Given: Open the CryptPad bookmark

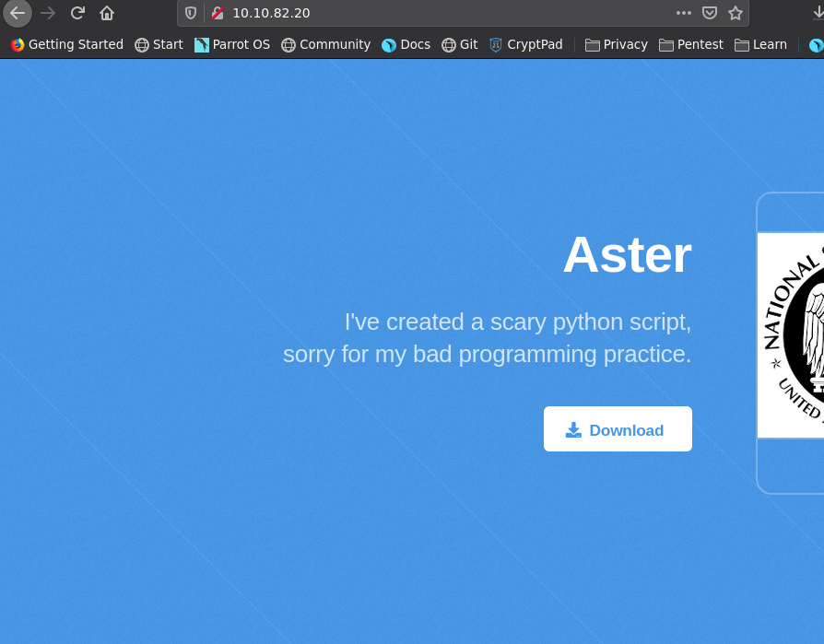Looking at the screenshot, I should 525,44.
